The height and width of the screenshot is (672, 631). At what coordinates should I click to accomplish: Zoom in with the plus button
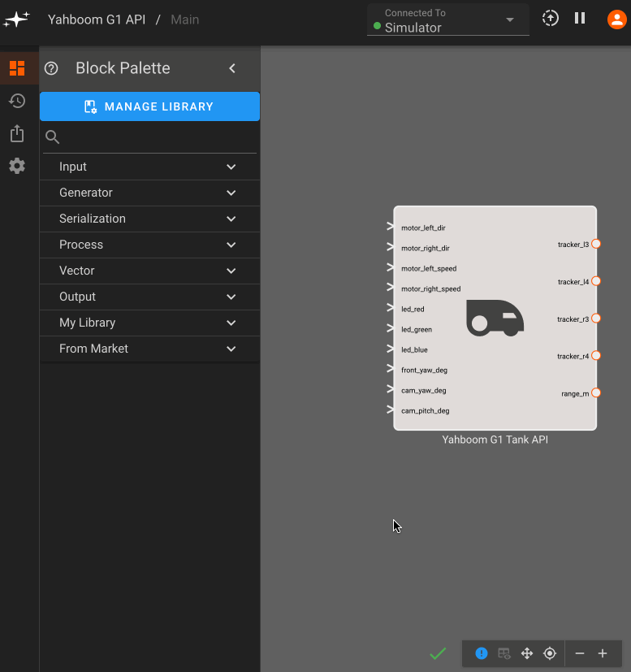(x=603, y=653)
